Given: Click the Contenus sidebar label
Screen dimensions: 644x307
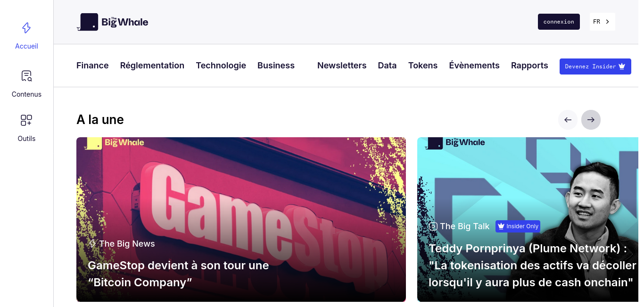Looking at the screenshot, I should click(x=26, y=94).
